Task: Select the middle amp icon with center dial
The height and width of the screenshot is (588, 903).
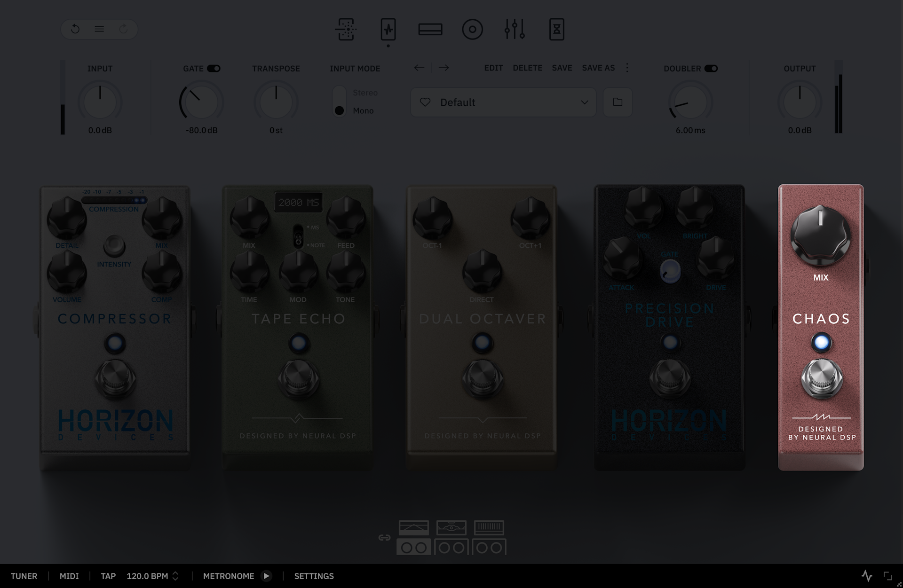Action: pos(451,527)
